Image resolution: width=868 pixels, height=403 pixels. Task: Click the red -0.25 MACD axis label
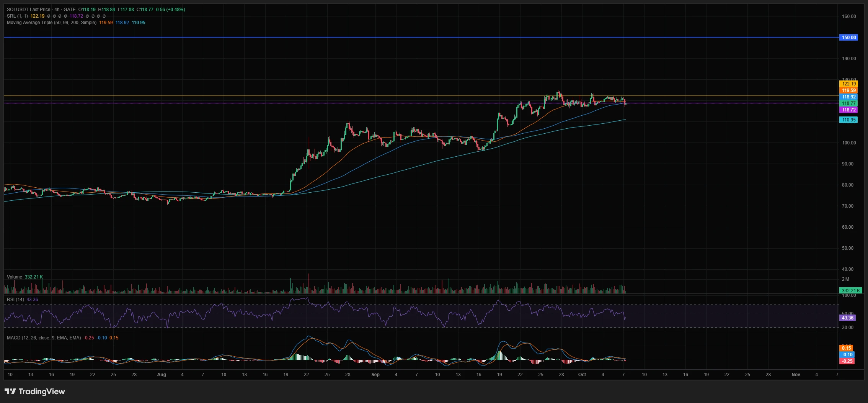[x=847, y=361]
